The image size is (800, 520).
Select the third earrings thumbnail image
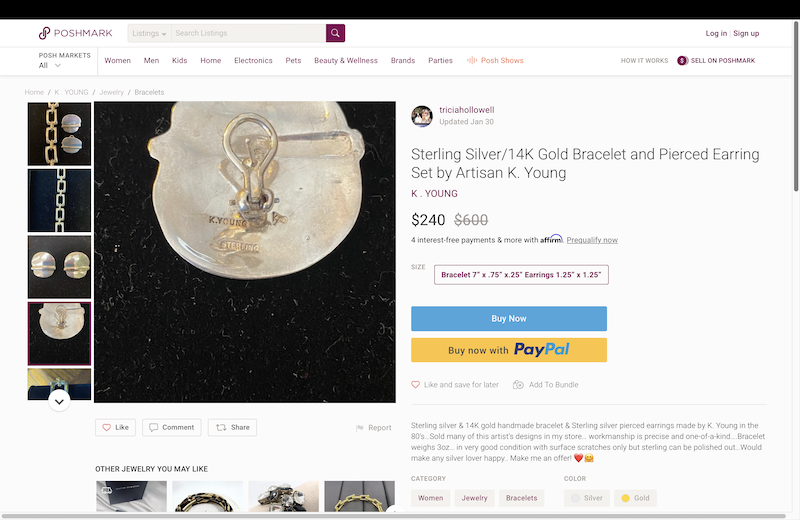(59, 267)
